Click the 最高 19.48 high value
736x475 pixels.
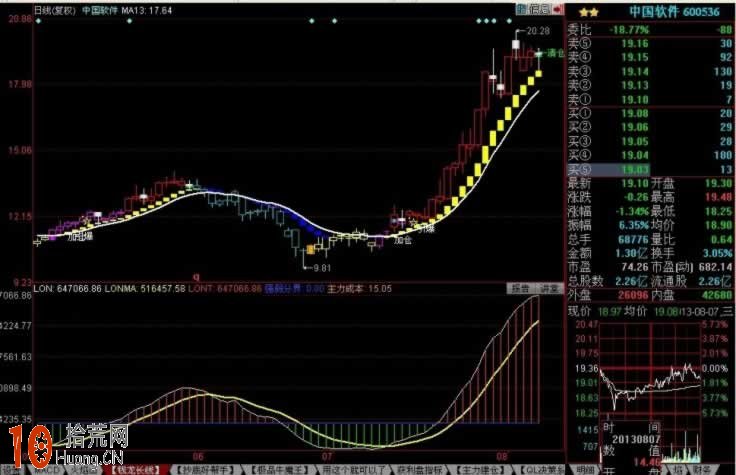coord(718,197)
